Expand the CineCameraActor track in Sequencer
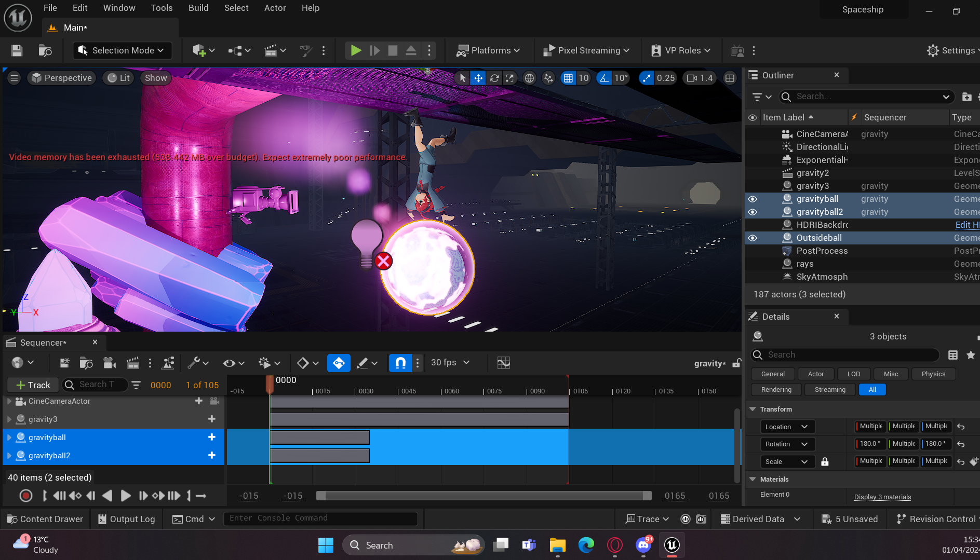980x560 pixels. point(9,401)
